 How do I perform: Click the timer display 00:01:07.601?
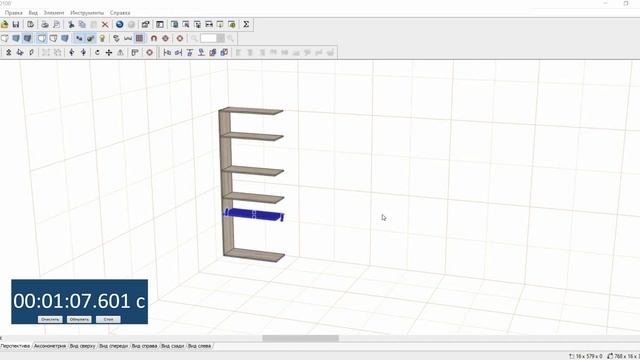79,301
